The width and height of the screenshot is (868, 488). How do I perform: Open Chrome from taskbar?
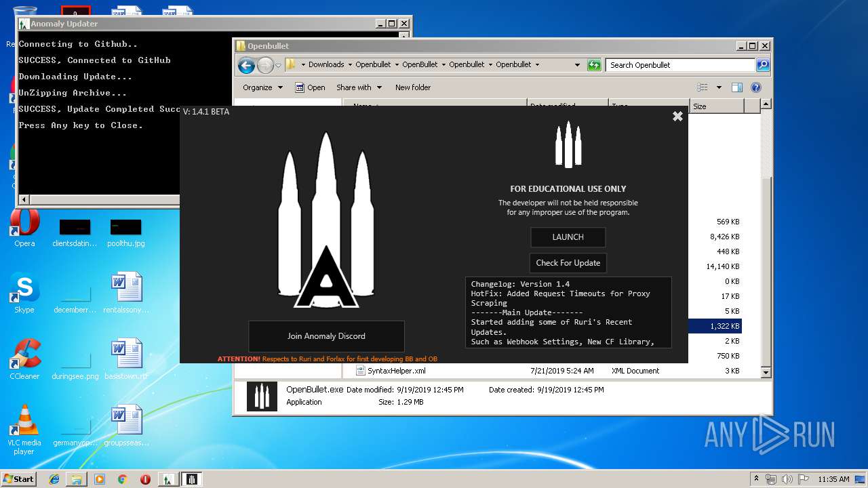pyautogui.click(x=122, y=479)
